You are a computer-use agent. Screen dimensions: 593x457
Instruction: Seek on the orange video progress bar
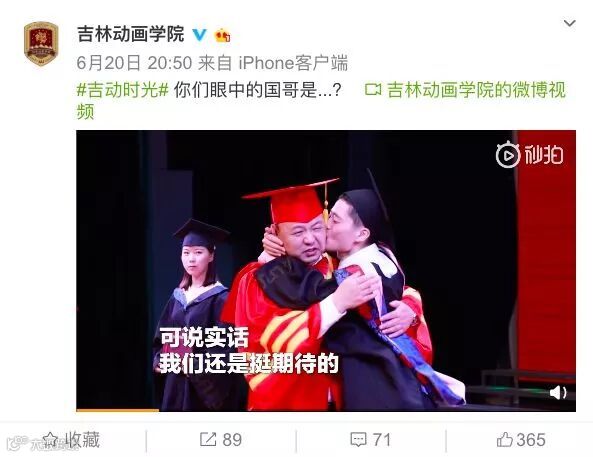pos(118,410)
